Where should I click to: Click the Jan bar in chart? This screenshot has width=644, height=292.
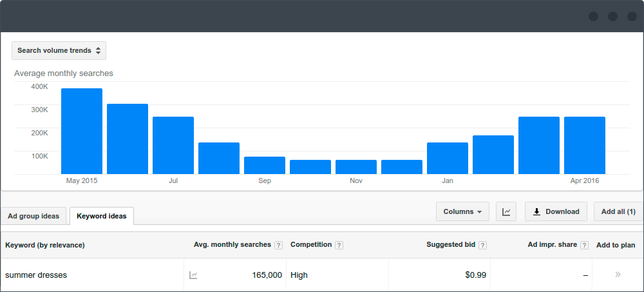point(448,159)
